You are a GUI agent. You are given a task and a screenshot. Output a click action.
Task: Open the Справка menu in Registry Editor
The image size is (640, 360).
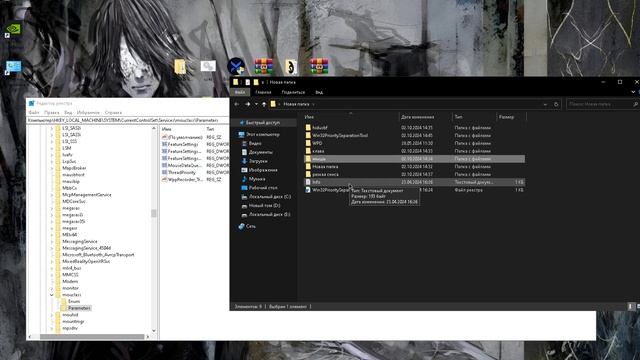113,112
